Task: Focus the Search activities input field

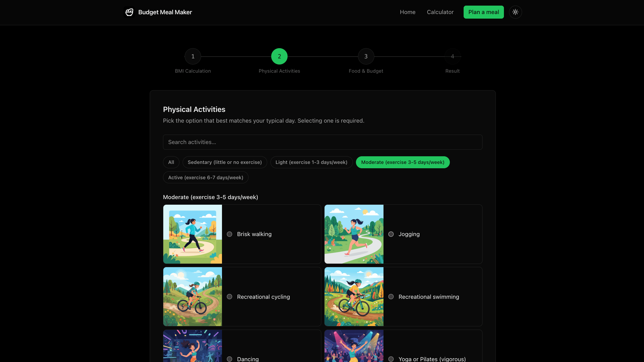Action: click(323, 142)
